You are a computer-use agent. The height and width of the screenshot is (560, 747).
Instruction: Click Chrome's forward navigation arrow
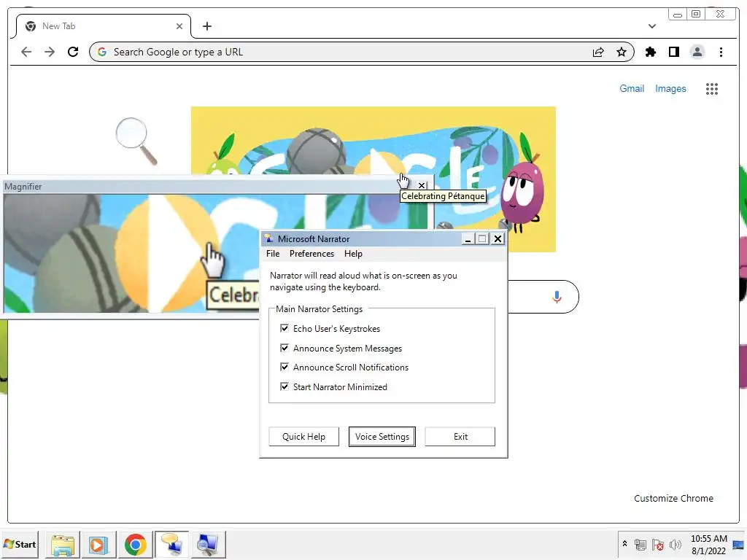click(50, 52)
